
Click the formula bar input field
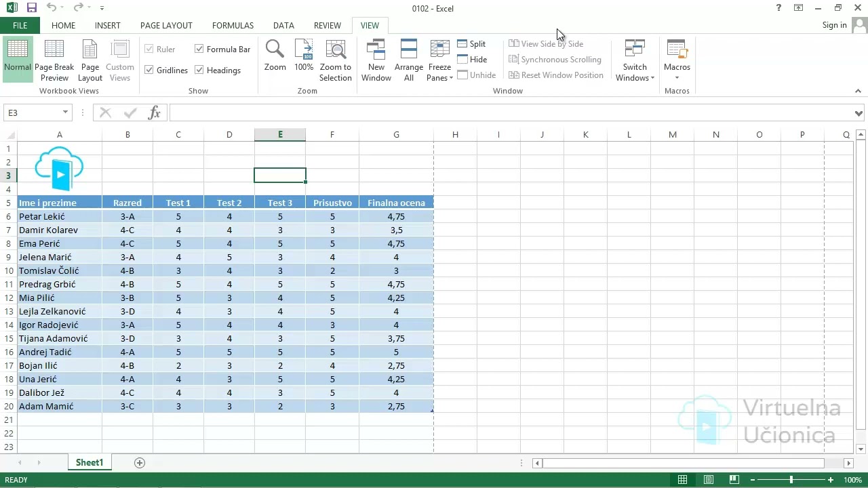click(511, 113)
